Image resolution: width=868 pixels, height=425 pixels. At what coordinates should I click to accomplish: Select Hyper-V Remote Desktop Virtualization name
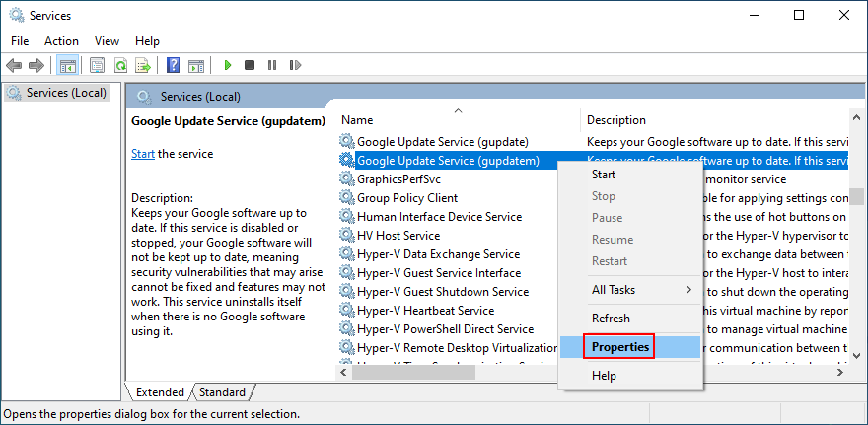(458, 349)
